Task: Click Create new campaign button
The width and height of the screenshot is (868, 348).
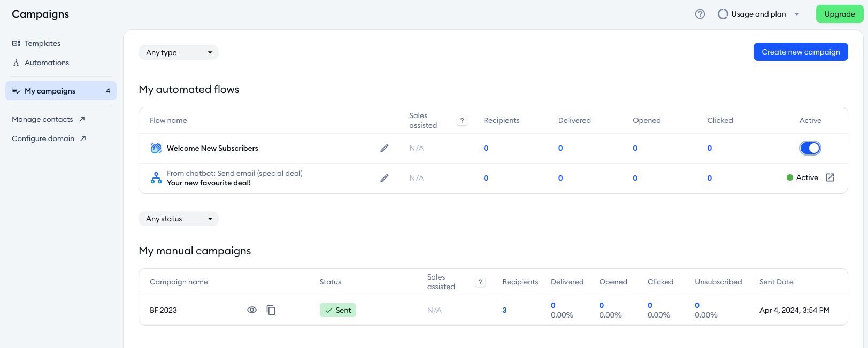Action: click(800, 52)
